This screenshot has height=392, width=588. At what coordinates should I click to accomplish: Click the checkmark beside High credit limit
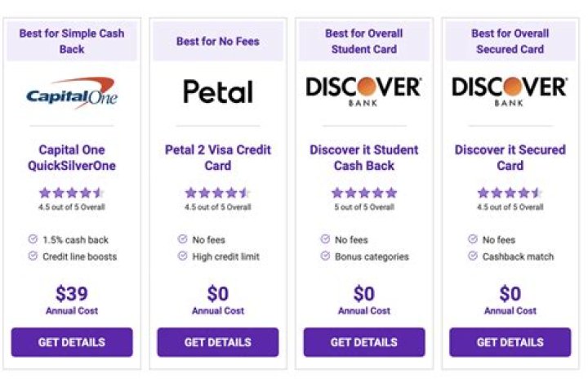click(182, 256)
